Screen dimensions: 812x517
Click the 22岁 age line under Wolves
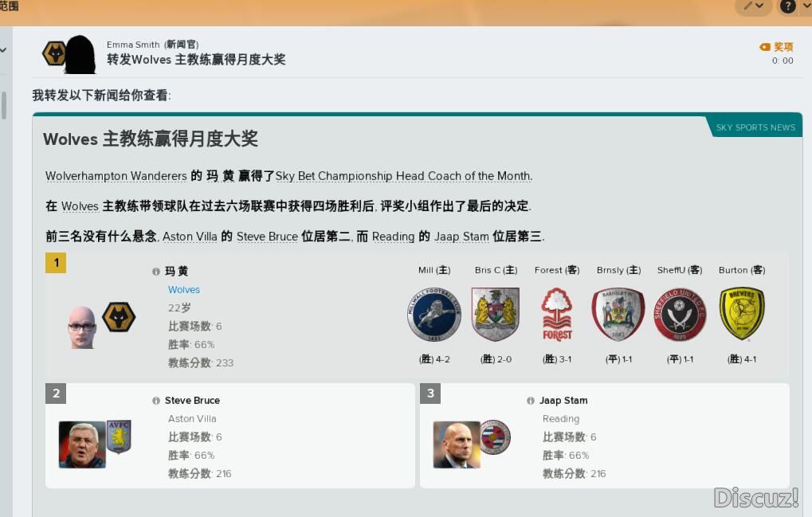tap(179, 308)
